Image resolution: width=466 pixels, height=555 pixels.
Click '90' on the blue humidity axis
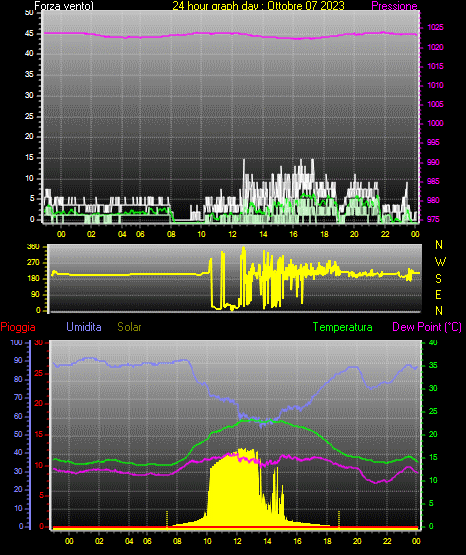pos(18,360)
